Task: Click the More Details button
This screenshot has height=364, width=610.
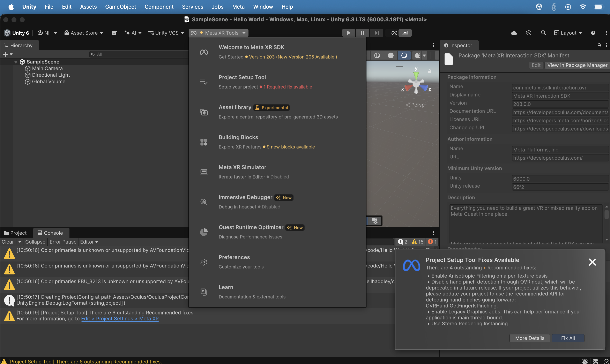Action: [529, 338]
